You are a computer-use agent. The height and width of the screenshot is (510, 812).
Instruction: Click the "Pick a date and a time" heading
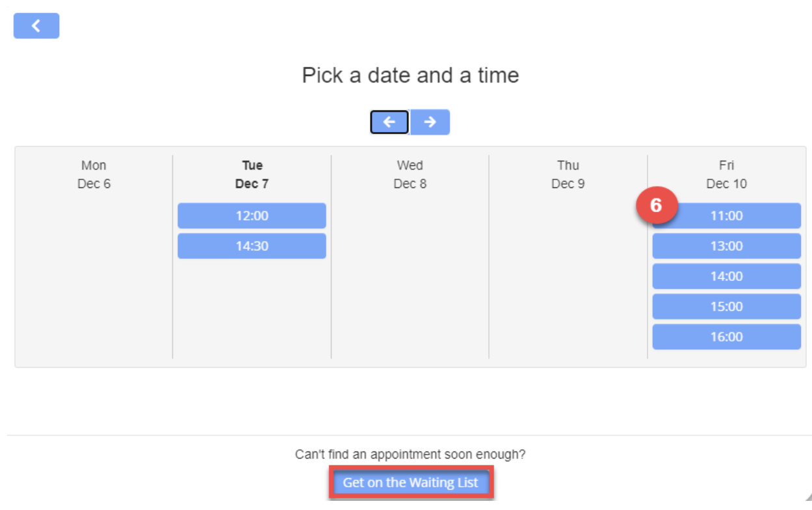(410, 75)
